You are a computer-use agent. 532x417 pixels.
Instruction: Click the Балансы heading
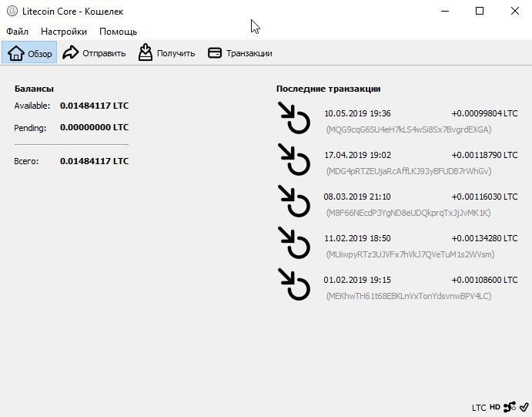[34, 89]
